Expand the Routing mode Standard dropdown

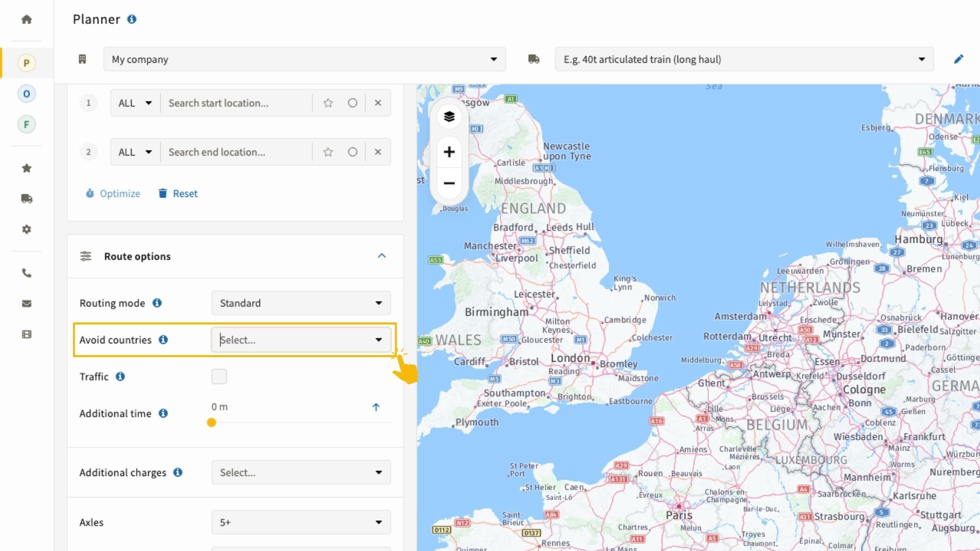pos(301,303)
